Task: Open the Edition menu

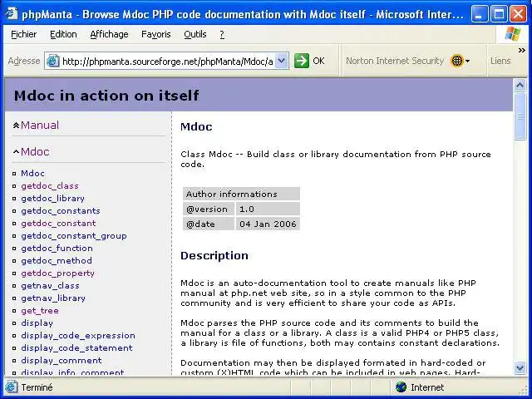Action: click(x=63, y=34)
